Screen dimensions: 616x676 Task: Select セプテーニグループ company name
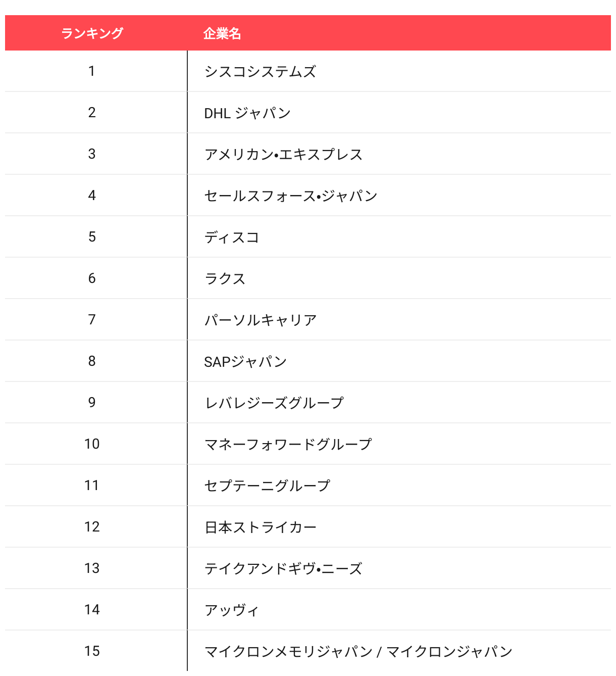[x=267, y=486]
